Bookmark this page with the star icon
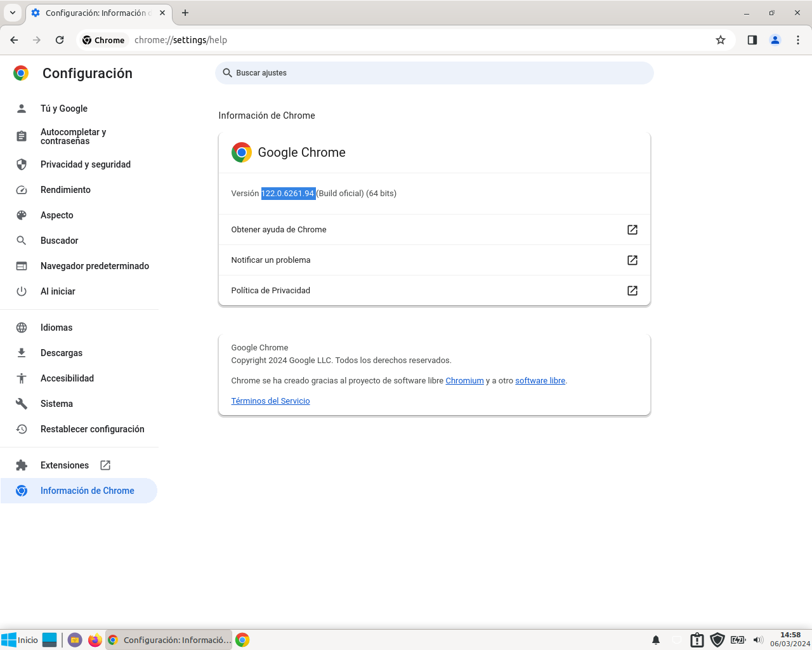The image size is (812, 650). [x=721, y=40]
